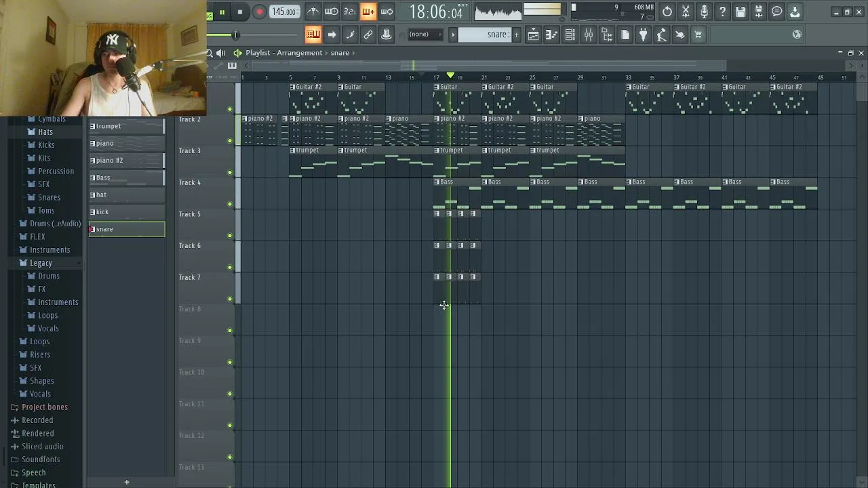868x488 pixels.
Task: Click the microphone one-click recording icon
Action: tap(704, 12)
